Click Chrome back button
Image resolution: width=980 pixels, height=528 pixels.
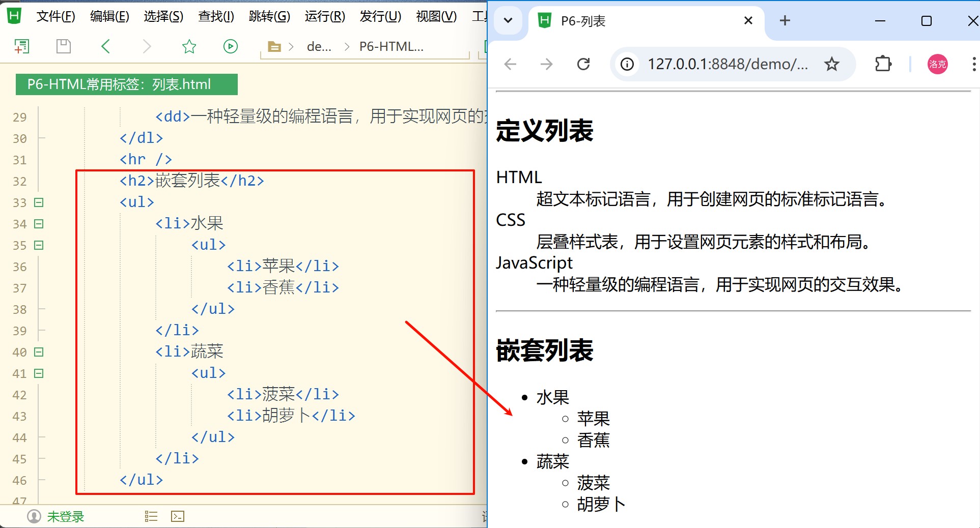pos(510,64)
